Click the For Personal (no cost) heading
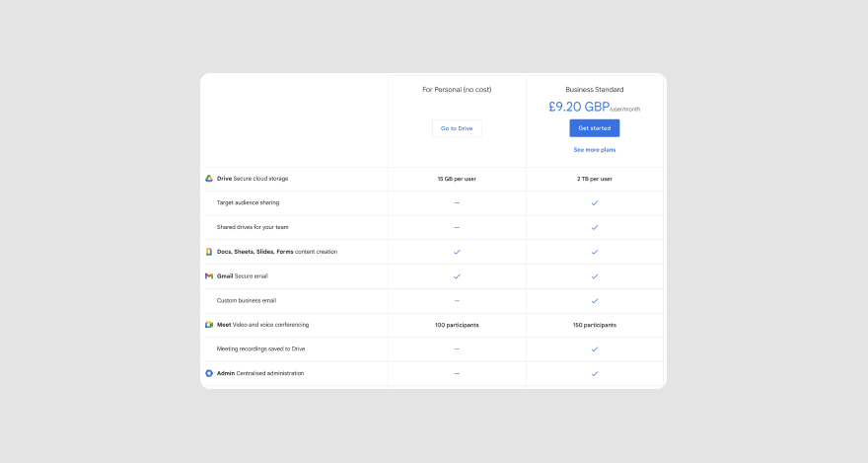 [x=457, y=89]
